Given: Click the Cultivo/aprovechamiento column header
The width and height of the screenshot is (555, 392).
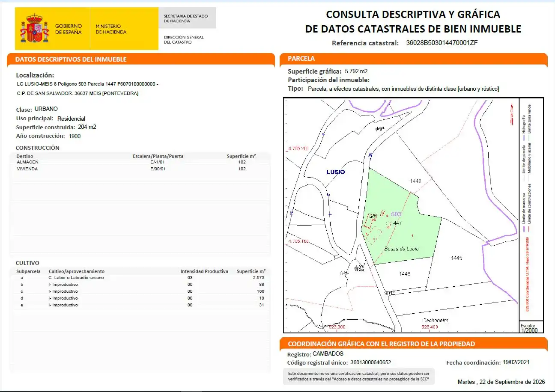Looking at the screenshot, I should [x=77, y=271].
